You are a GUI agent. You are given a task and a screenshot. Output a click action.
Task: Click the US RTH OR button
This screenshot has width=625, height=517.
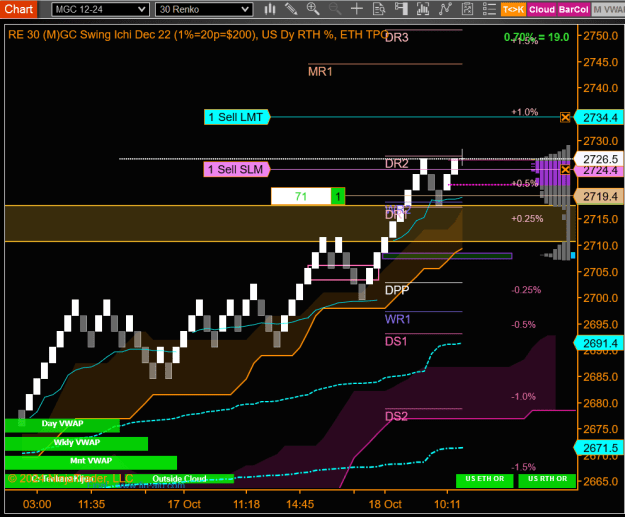click(547, 480)
